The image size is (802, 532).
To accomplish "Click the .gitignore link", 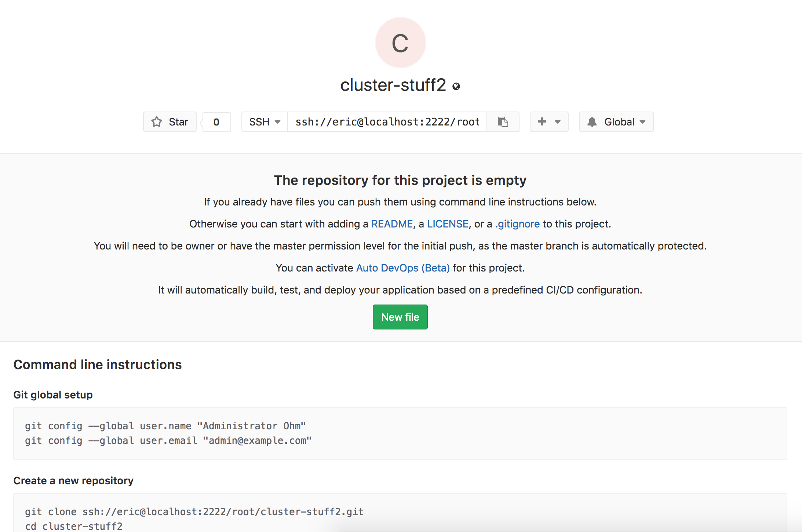I will pos(517,224).
